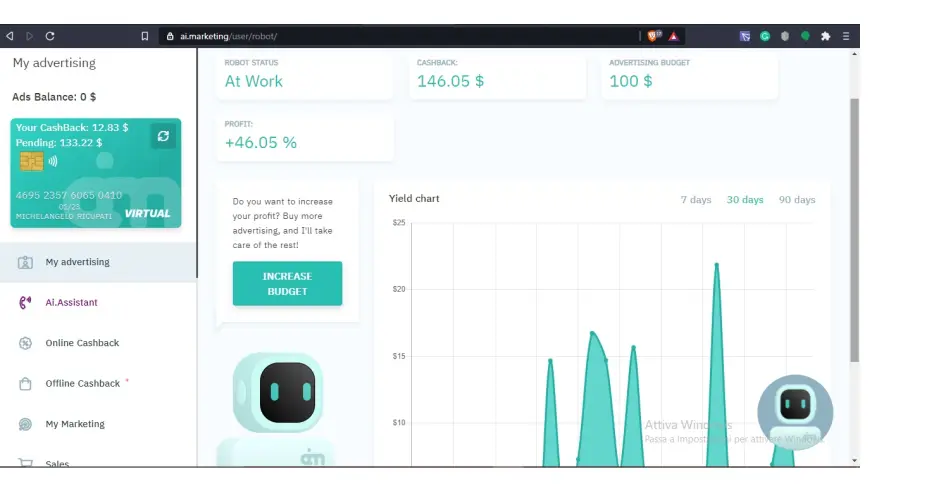The image size is (934, 486).
Task: Reload the page with refresh icon
Action: point(50,36)
